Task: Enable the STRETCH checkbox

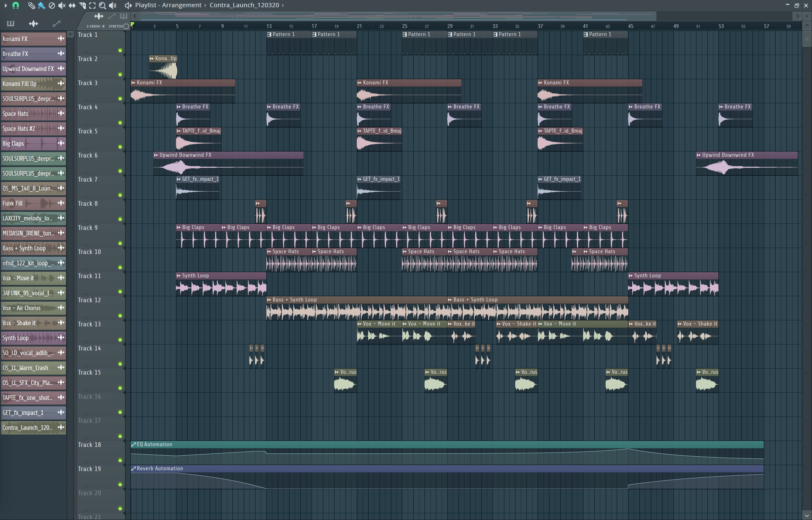Action: pos(126,26)
